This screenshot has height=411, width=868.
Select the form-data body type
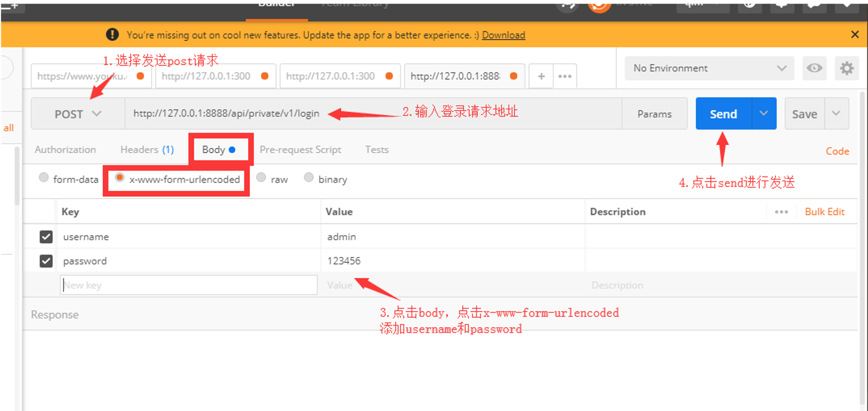pyautogui.click(x=44, y=178)
